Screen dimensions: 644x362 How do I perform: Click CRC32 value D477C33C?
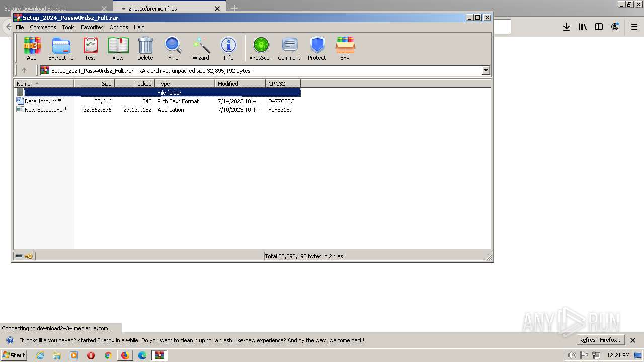point(281,101)
